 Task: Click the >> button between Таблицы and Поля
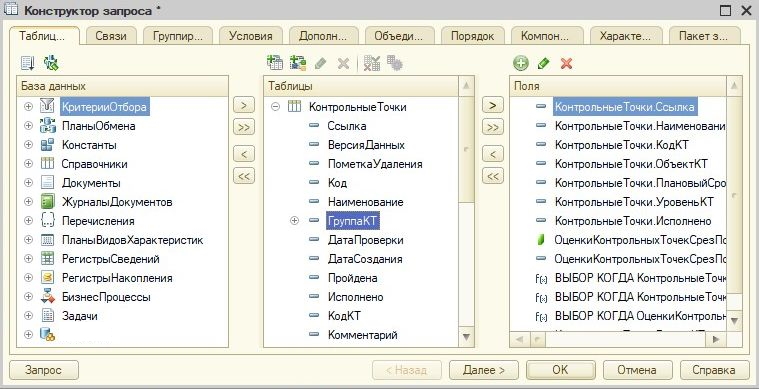click(493, 127)
